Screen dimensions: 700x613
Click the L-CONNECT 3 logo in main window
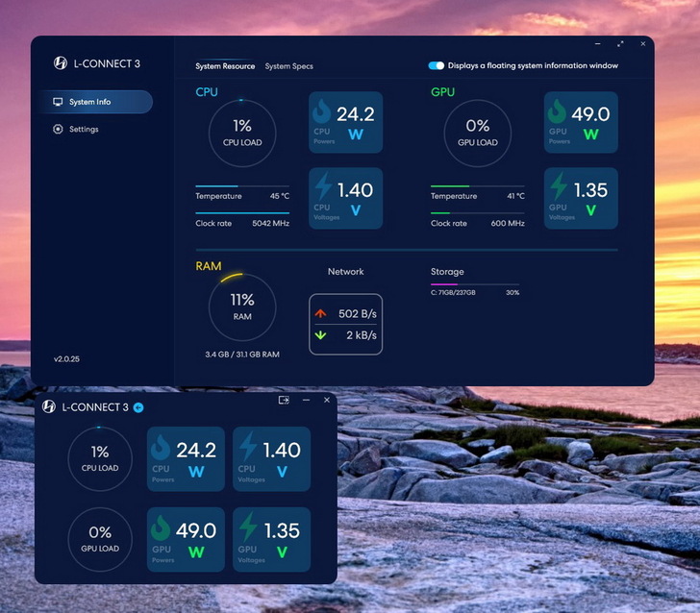click(x=61, y=63)
